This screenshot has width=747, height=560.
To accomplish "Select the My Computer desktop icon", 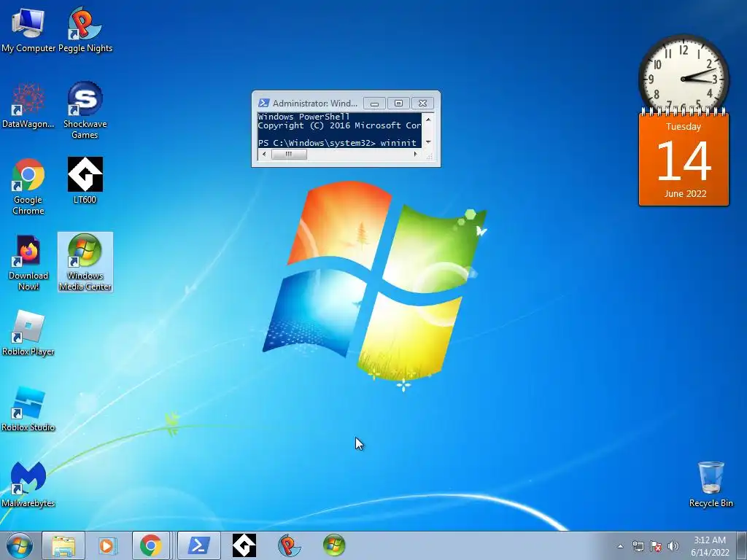I will [28, 29].
